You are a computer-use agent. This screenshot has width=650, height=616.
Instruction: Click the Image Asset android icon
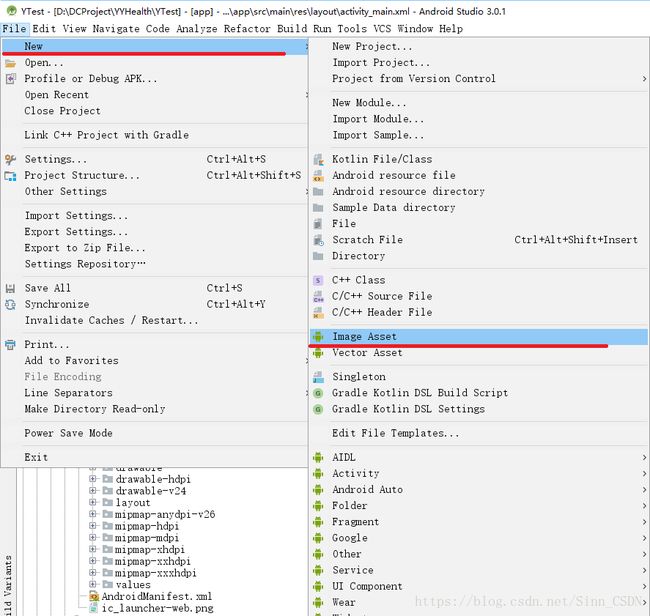pos(318,337)
